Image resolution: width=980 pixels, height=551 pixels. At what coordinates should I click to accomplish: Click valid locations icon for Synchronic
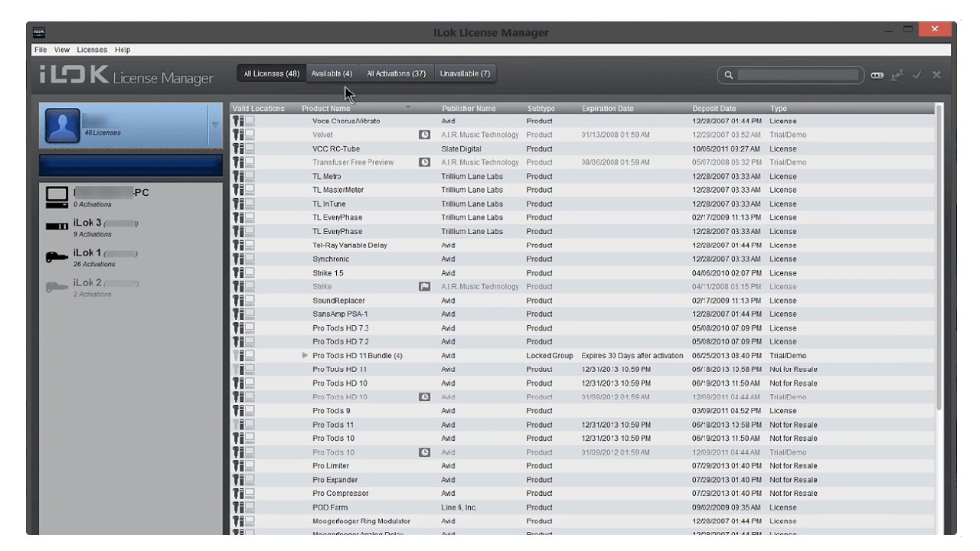(244, 259)
